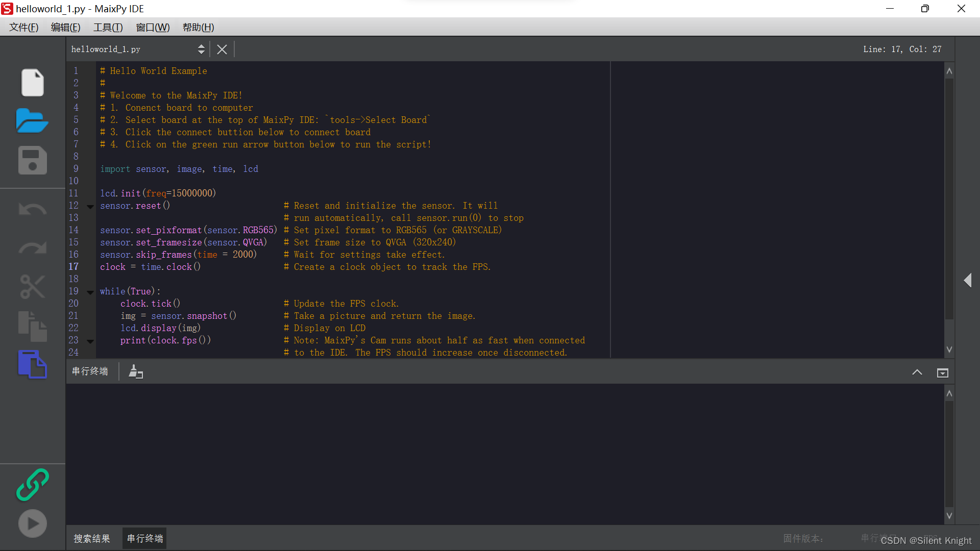Connect the board with the green link icon

[33, 485]
